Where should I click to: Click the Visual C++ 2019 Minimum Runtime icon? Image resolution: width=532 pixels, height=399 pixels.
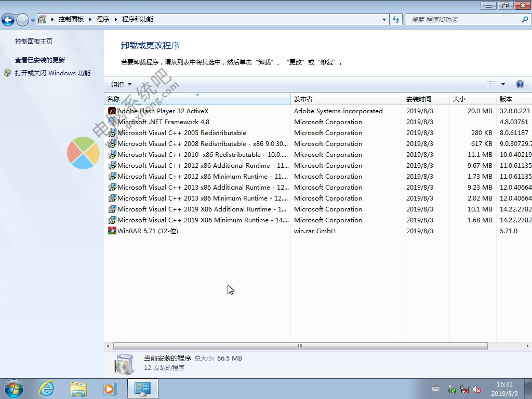[x=112, y=220]
